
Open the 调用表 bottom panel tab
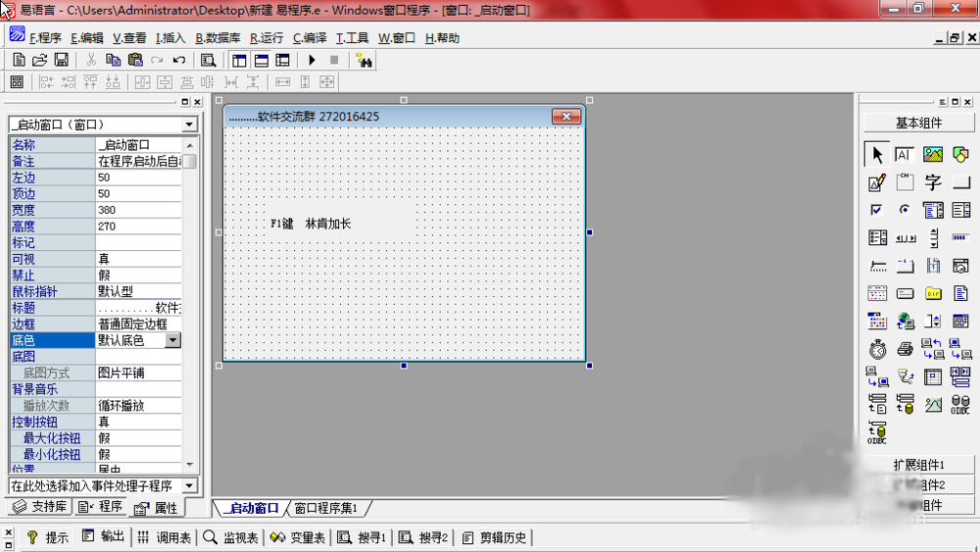point(165,537)
